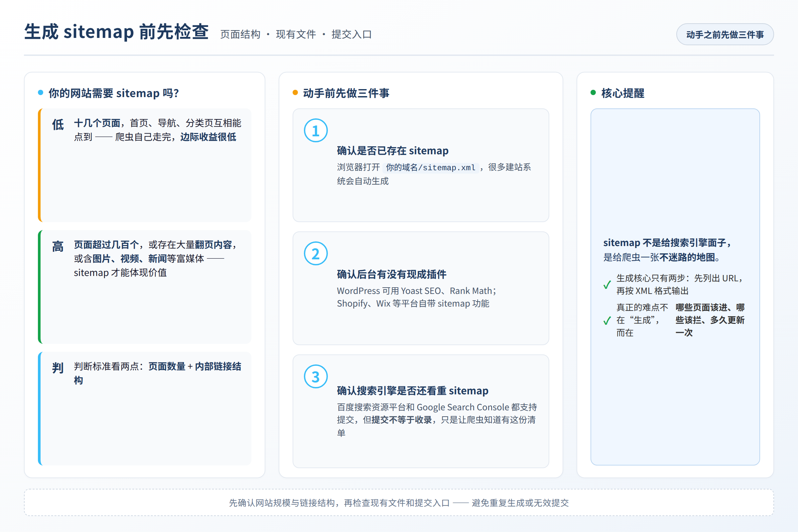Click the 高 label in the second card
This screenshot has height=532, width=798.
click(58, 246)
